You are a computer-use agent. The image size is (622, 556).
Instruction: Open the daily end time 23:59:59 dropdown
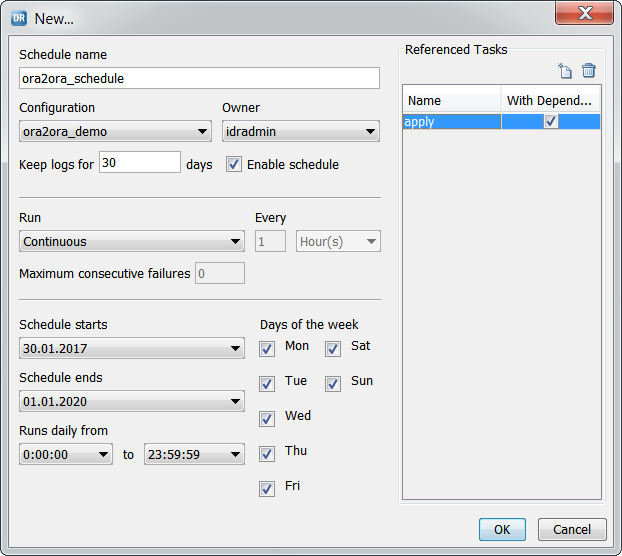click(x=194, y=454)
